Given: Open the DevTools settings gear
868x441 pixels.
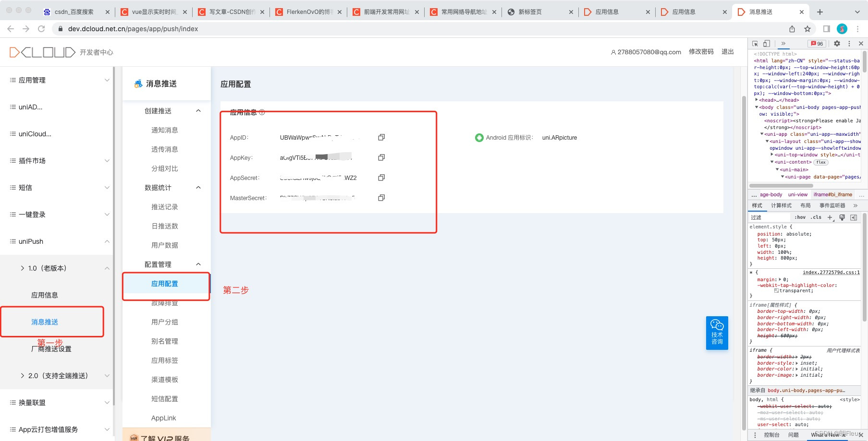Looking at the screenshot, I should point(837,44).
